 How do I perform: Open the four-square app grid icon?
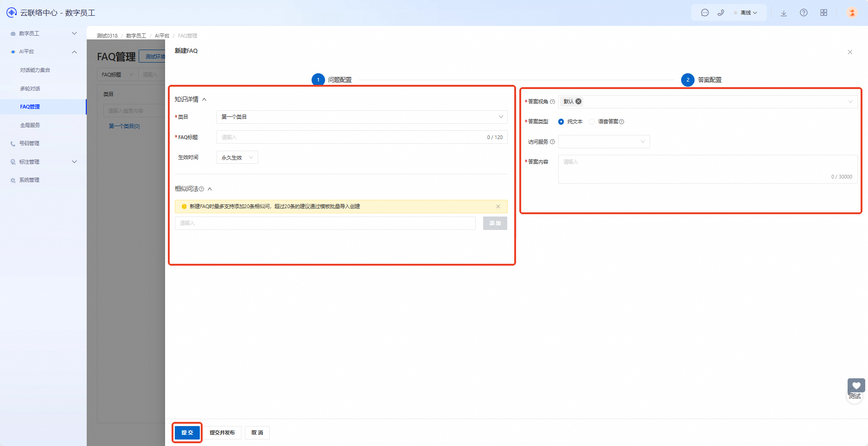coord(823,13)
